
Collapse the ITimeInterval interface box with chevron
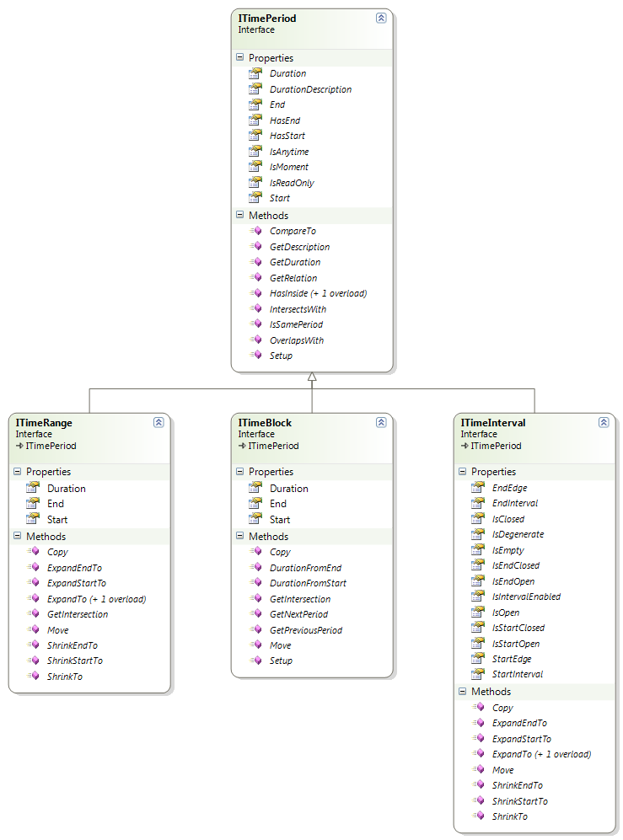(x=604, y=422)
